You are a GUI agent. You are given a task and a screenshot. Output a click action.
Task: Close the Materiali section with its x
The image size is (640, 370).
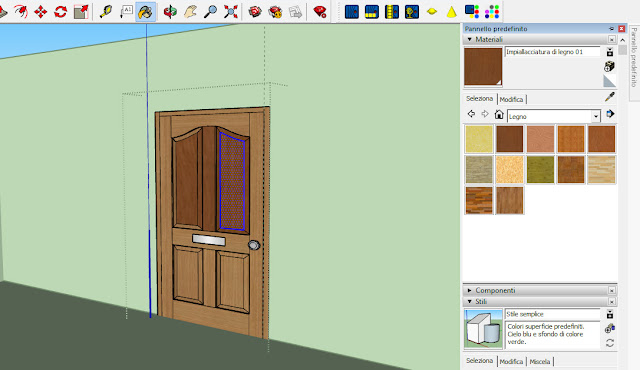[x=611, y=40]
